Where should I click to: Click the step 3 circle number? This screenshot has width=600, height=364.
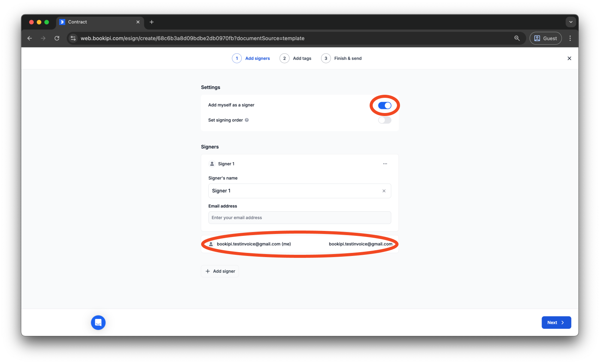tap(326, 58)
